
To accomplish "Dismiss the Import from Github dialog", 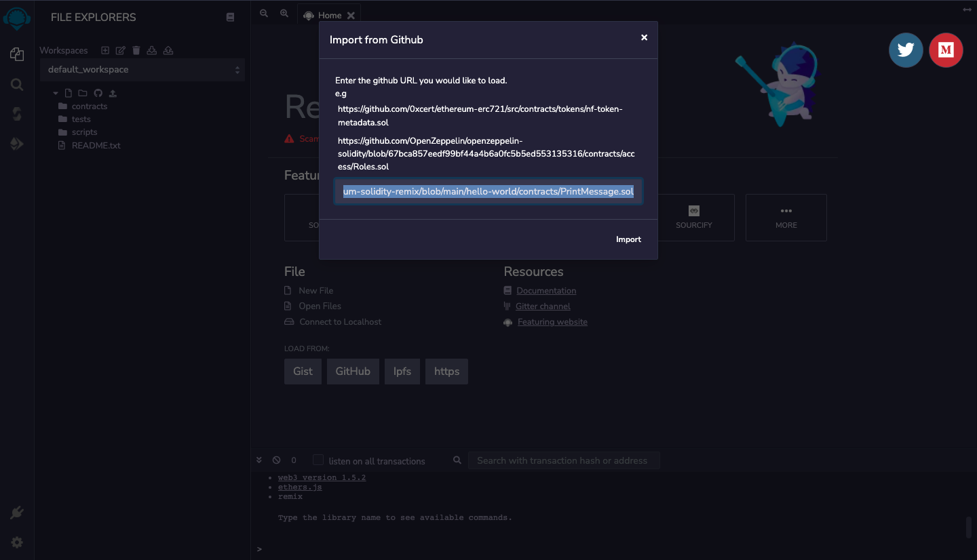I will [x=643, y=37].
